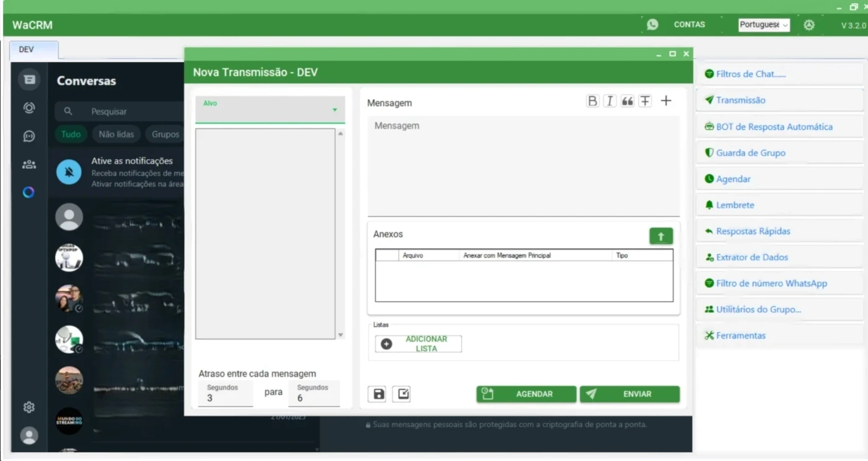Apply strikethrough formatting icon
868x461 pixels.
pos(645,101)
